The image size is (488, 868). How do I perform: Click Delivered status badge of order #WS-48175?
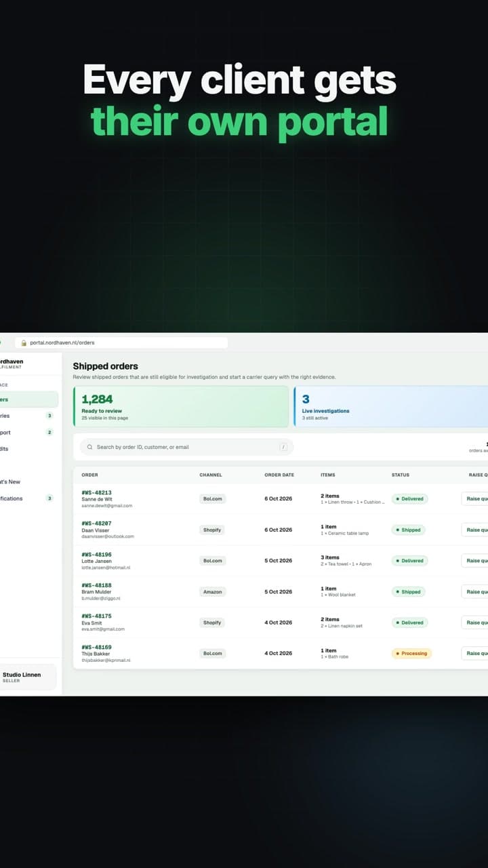tap(409, 623)
